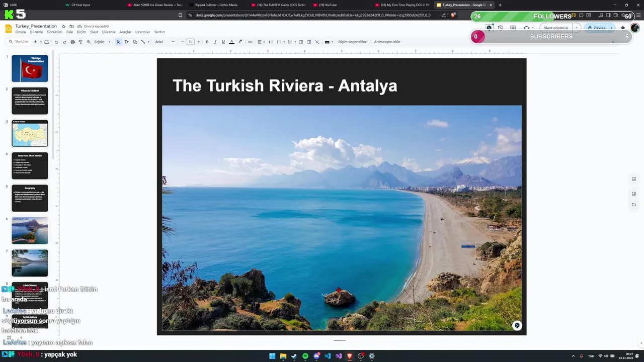The width and height of the screenshot is (644, 362).
Task: Decrease font size with minus button
Action: click(182, 42)
